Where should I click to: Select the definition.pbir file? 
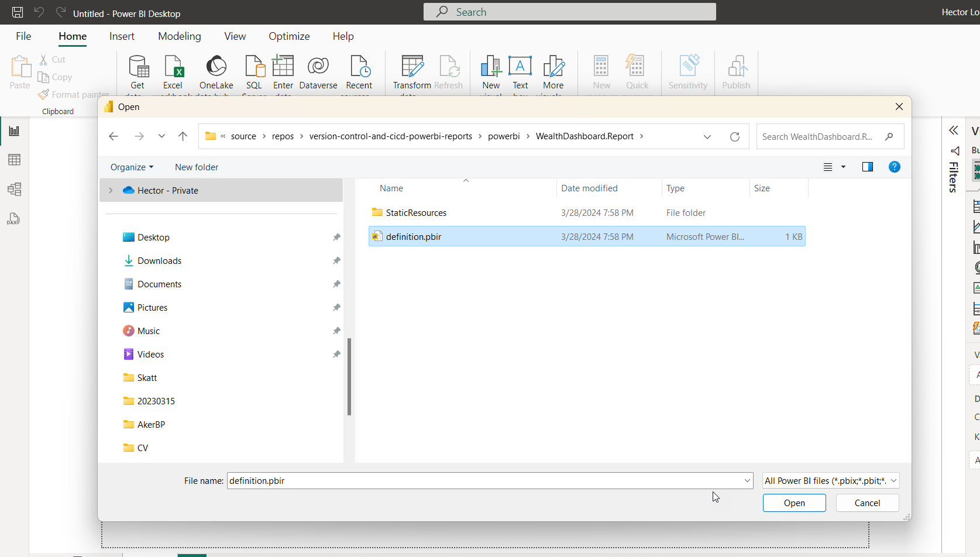click(x=413, y=236)
